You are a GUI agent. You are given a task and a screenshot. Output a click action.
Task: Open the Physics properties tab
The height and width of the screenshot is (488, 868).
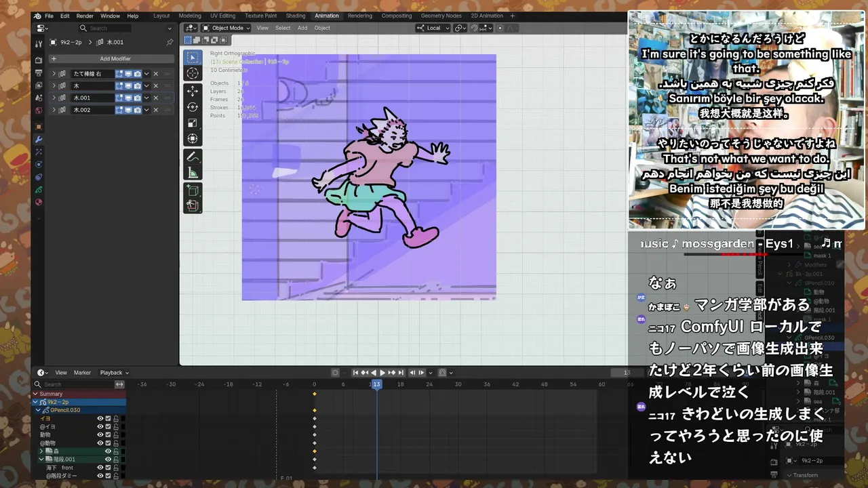coord(39,164)
